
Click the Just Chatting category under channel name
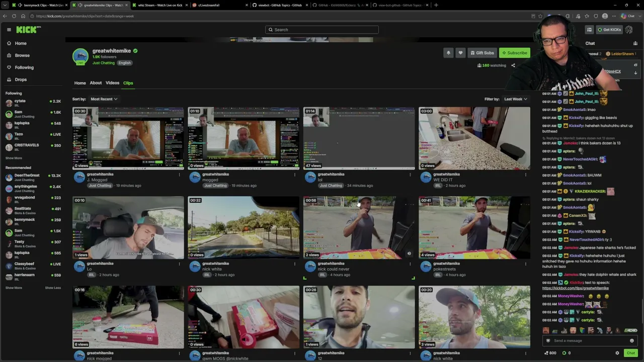tap(103, 63)
